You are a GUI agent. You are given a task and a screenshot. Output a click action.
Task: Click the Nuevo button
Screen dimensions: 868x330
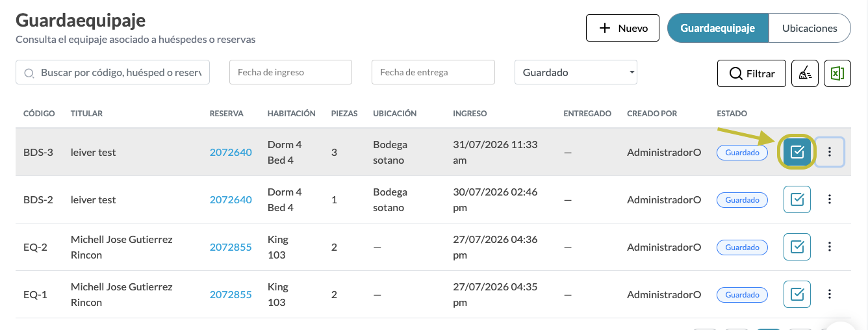click(623, 28)
